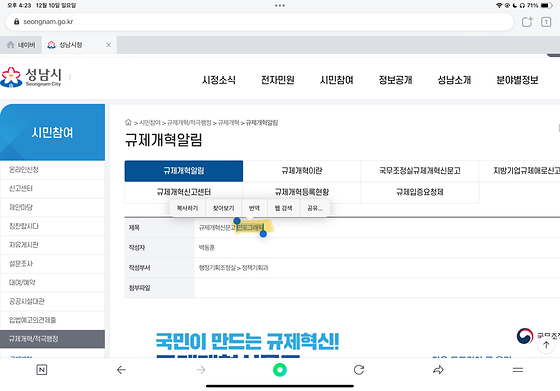The width and height of the screenshot is (560, 391).
Task: Select the 국무조정실규제개혁신문고 tab
Action: coord(420,171)
